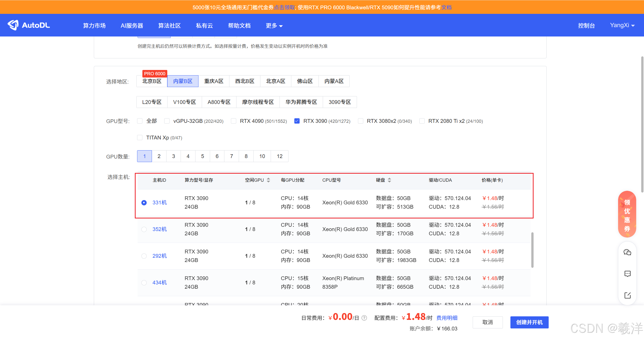
Task: Select the 西北B区 region tab
Action: (x=245, y=81)
